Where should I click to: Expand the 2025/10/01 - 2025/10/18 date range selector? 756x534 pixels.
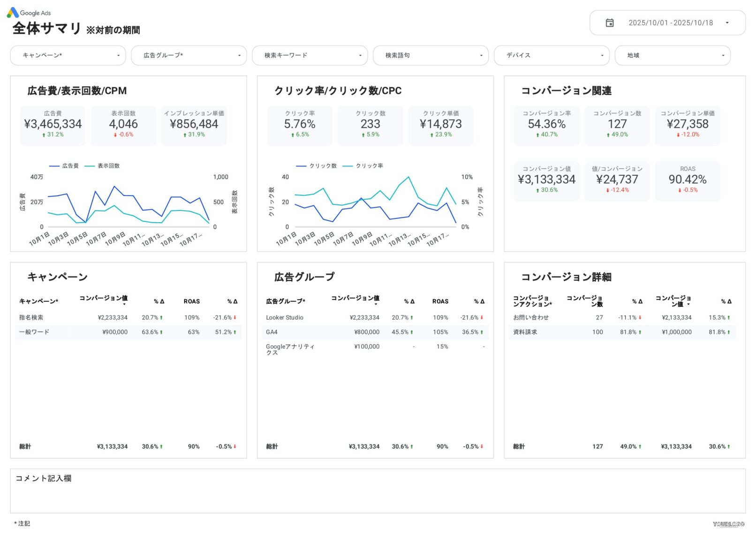(671, 23)
